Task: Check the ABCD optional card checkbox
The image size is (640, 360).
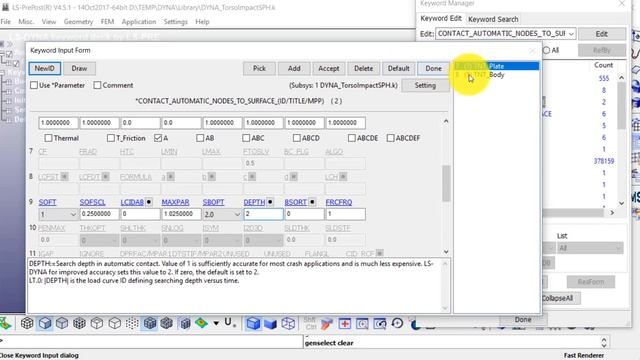Action: pyautogui.click(x=297, y=138)
